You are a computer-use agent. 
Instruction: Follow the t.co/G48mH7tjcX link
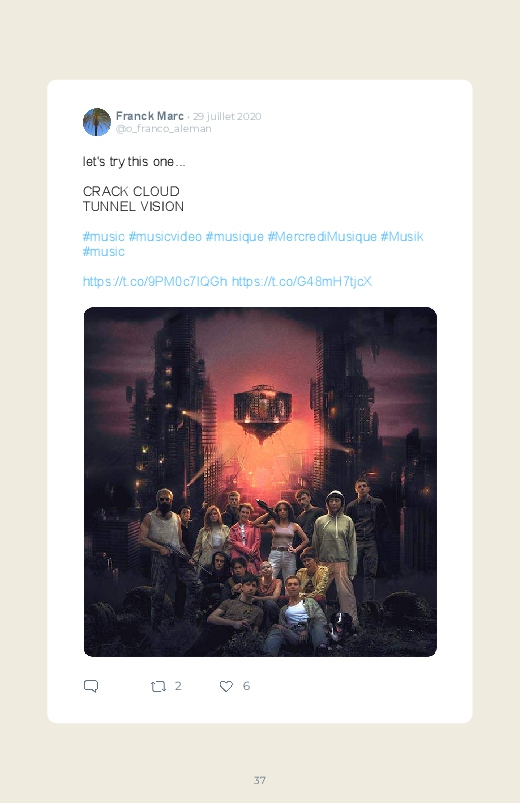point(302,281)
